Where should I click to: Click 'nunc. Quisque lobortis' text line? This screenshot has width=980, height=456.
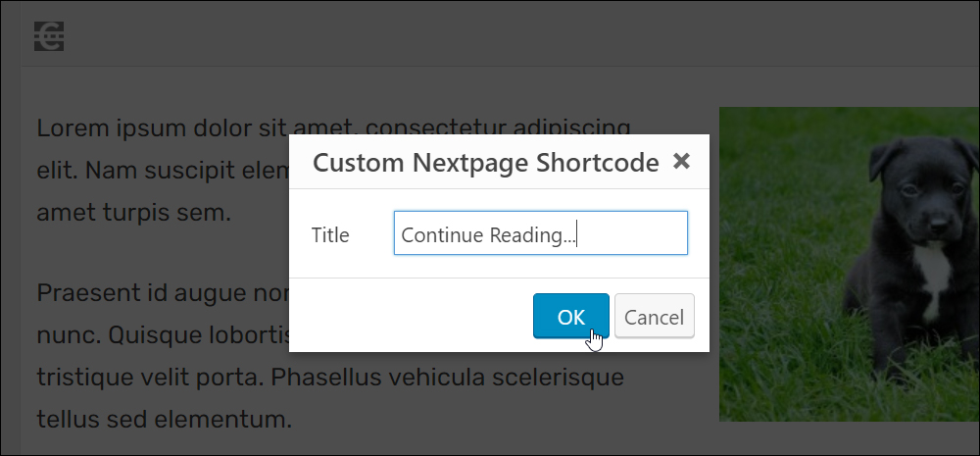pyautogui.click(x=163, y=336)
